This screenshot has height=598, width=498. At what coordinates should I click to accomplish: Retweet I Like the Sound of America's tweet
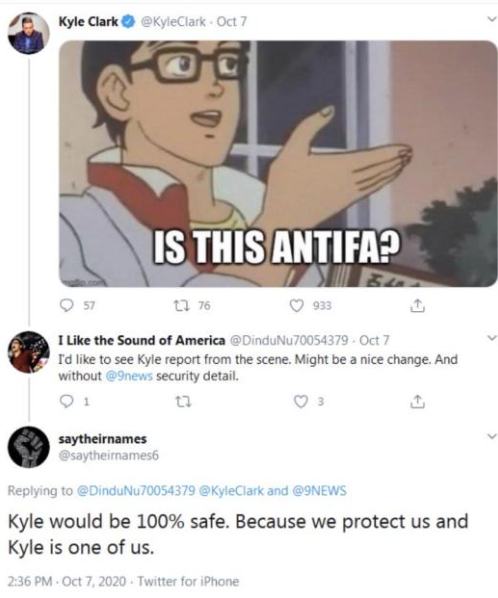(182, 402)
